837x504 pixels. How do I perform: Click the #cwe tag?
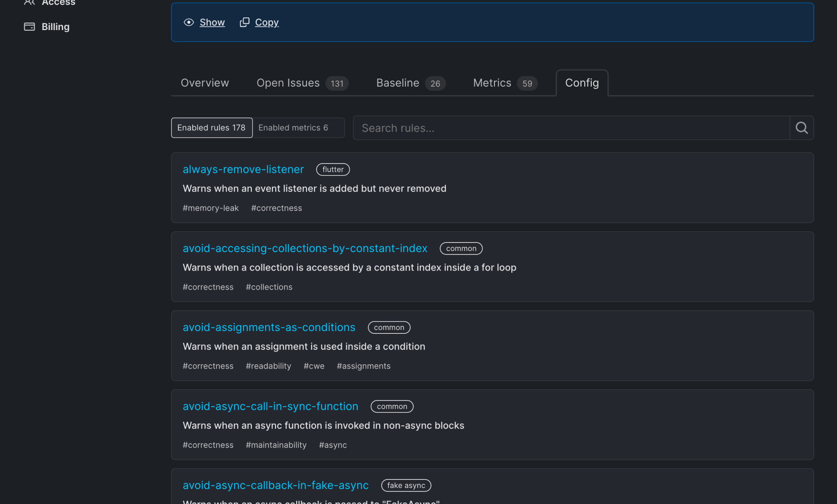(314, 366)
